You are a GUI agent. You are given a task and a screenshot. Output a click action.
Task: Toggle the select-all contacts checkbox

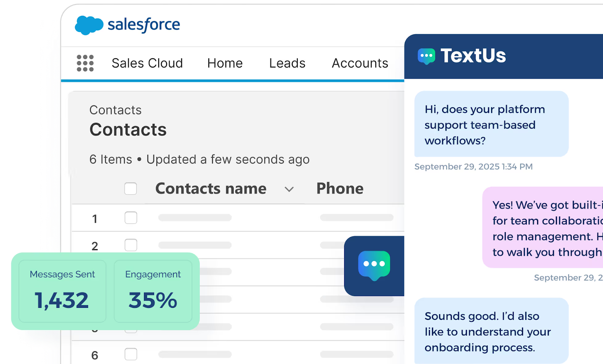coord(130,188)
